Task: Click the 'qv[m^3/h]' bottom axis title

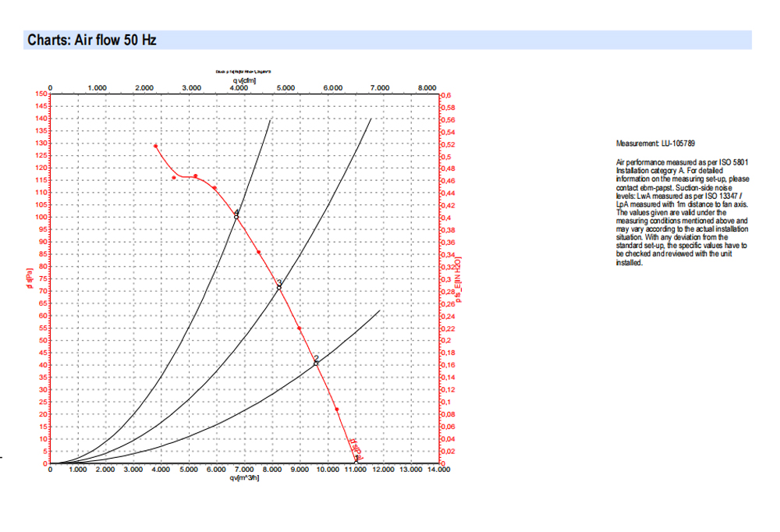Action: point(244,477)
